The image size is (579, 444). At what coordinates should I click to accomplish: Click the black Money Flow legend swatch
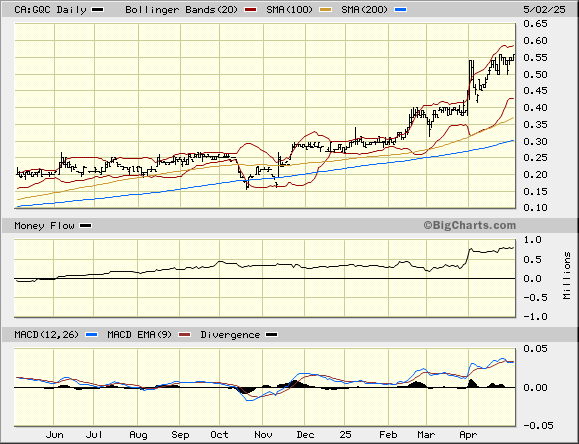tap(86, 226)
